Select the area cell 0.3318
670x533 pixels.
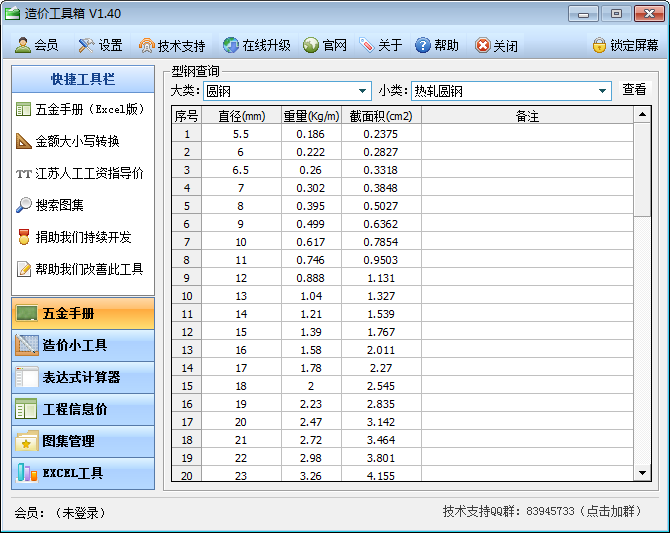381,170
